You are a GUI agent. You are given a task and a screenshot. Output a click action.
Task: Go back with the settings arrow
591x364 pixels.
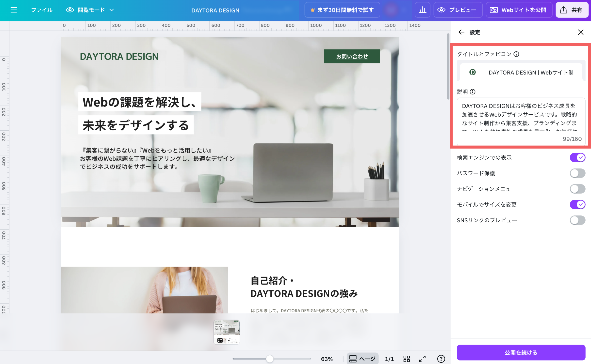click(x=461, y=32)
